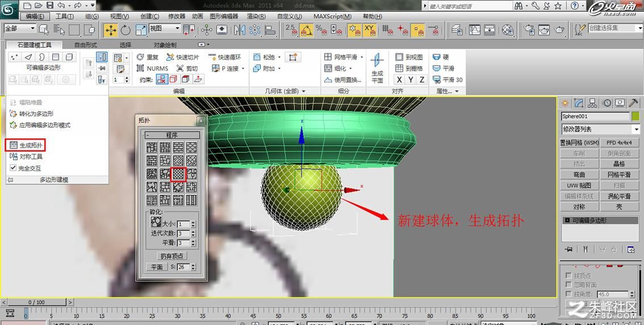644x325 pixels.
Task: Click the 扔弃顶点 button
Action: 172,256
